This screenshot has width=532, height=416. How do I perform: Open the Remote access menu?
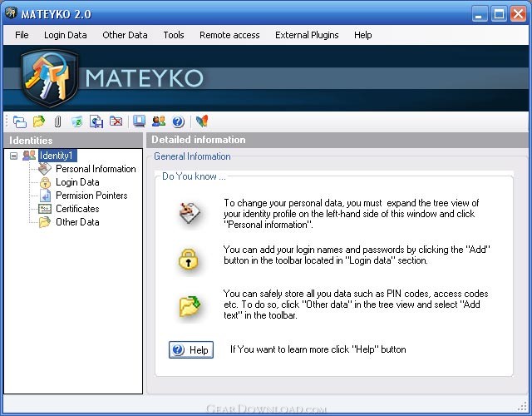(229, 35)
